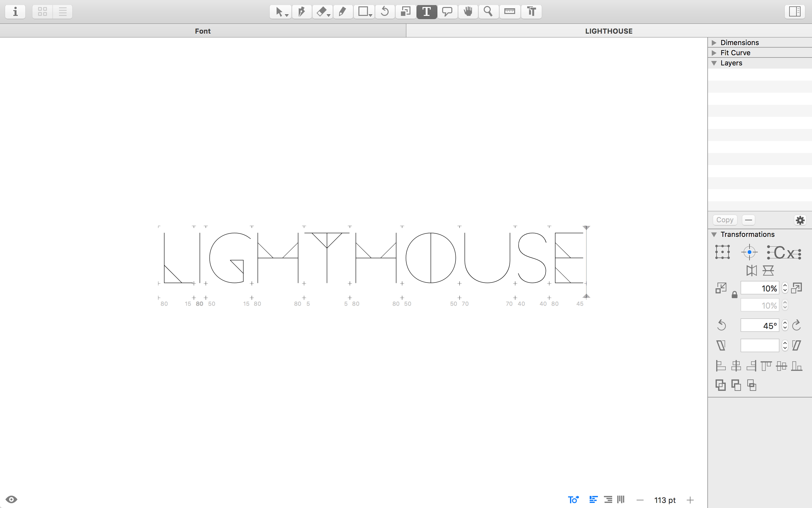Screen dimensions: 812x508
Task: Toggle the preview eye icon
Action: 11,499
